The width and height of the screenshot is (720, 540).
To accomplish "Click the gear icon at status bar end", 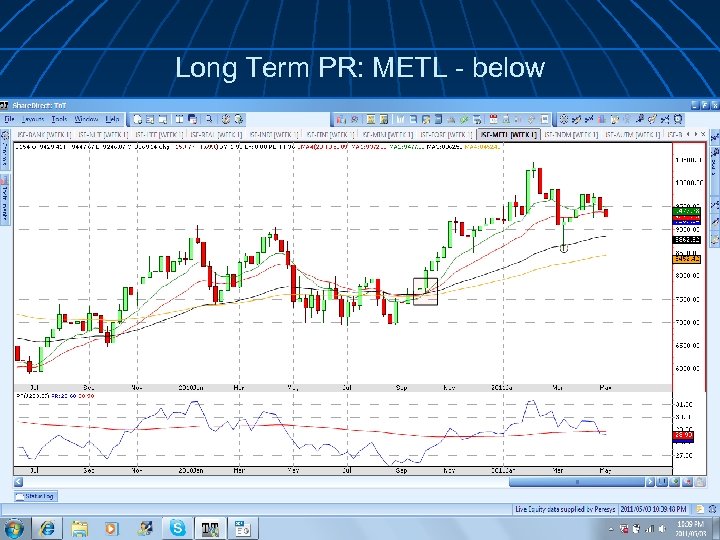I will coord(713,509).
